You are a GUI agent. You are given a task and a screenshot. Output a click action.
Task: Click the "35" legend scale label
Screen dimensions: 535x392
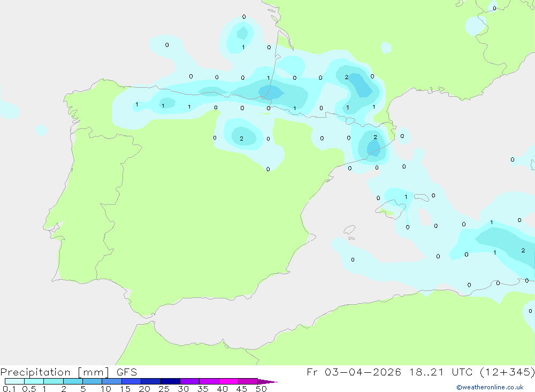(x=203, y=389)
